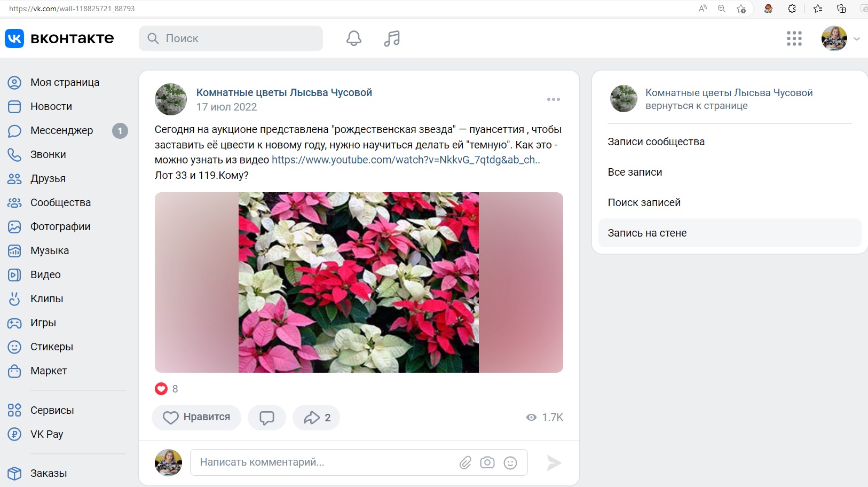Click the community avatar on the post

tap(171, 99)
